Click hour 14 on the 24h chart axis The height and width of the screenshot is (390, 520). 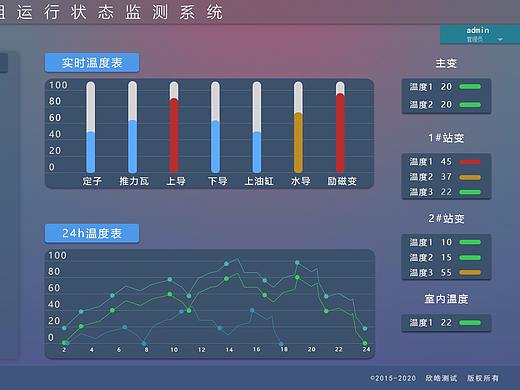point(229,350)
